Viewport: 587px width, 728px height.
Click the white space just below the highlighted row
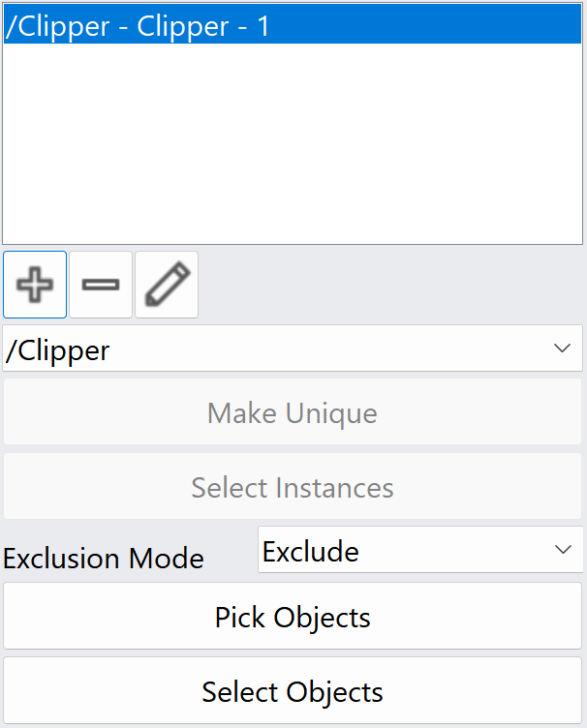pyautogui.click(x=293, y=58)
